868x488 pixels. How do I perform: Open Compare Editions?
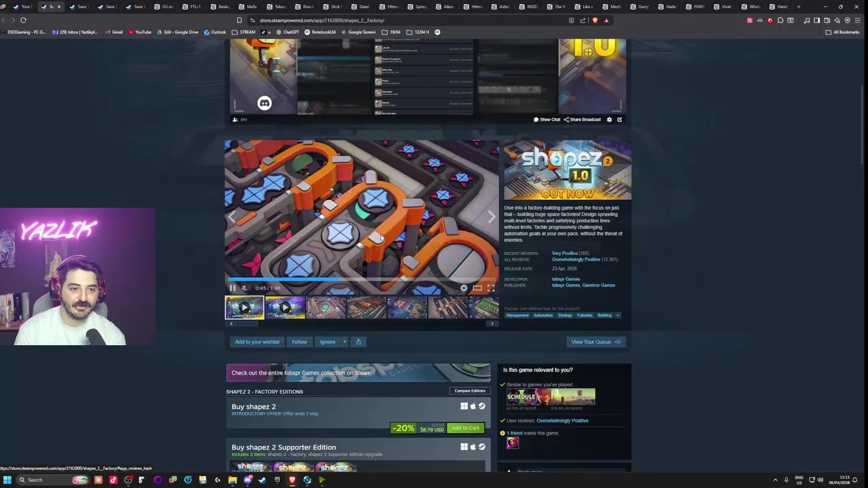(x=469, y=391)
